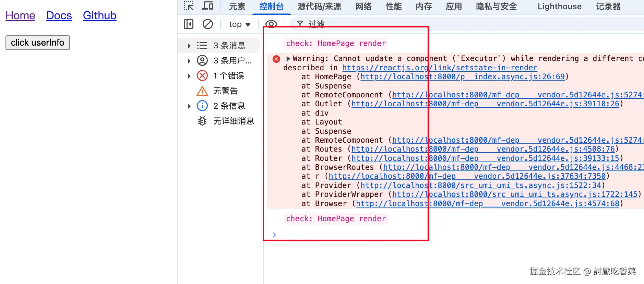The image size is (644, 284).
Task: Open the 性能 tab
Action: coord(394,7)
